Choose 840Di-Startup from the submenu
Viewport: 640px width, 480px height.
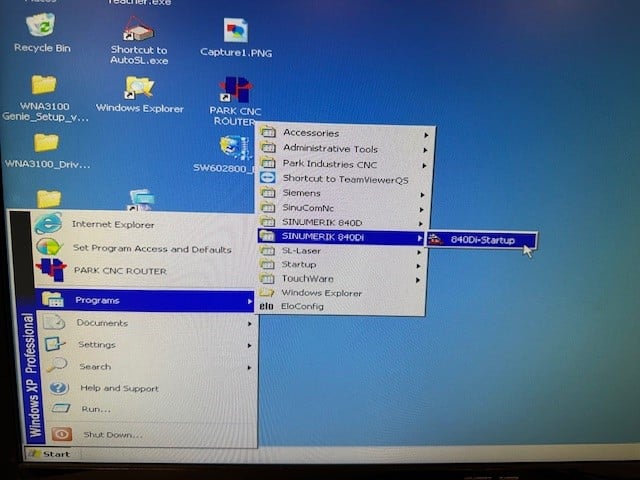[x=482, y=240]
